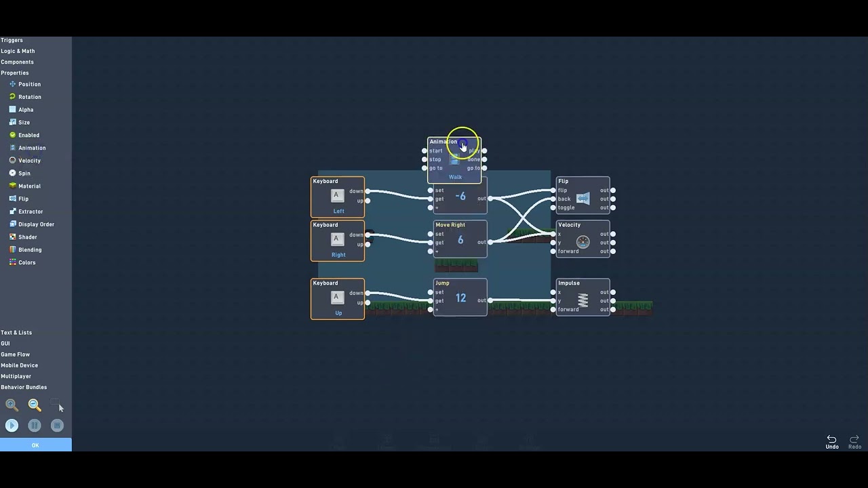Expand the Game Flow category

pyautogui.click(x=15, y=354)
